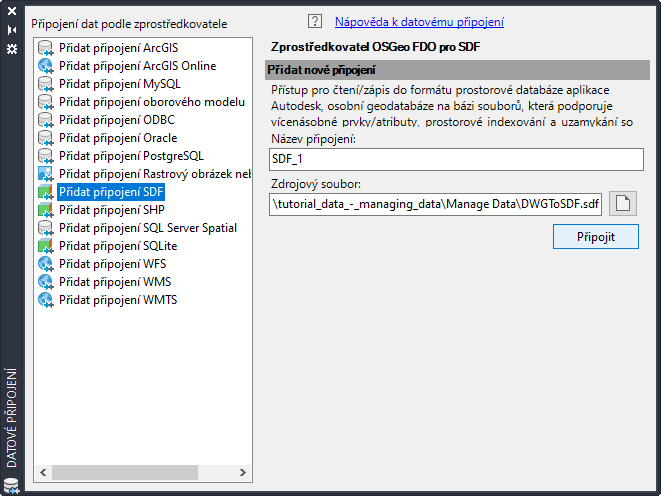Viewport: 661px width, 496px height.
Task: Select Přidat připojení MySQL
Action: (120, 84)
